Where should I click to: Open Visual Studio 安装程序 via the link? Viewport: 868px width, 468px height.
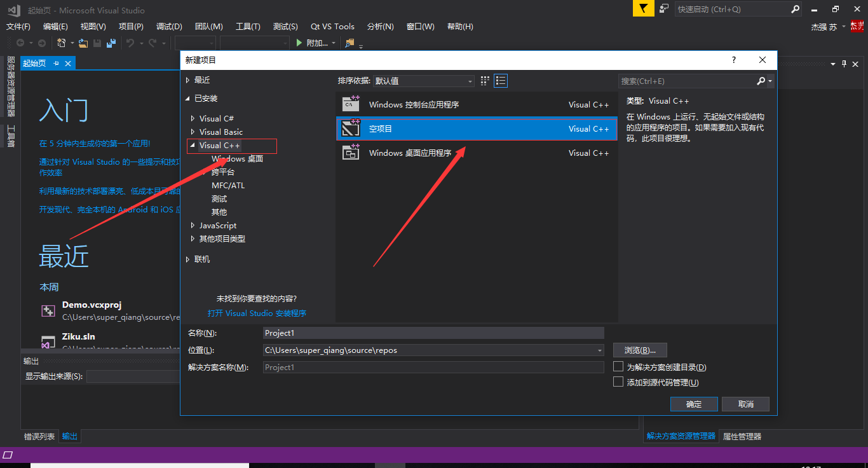(257, 313)
